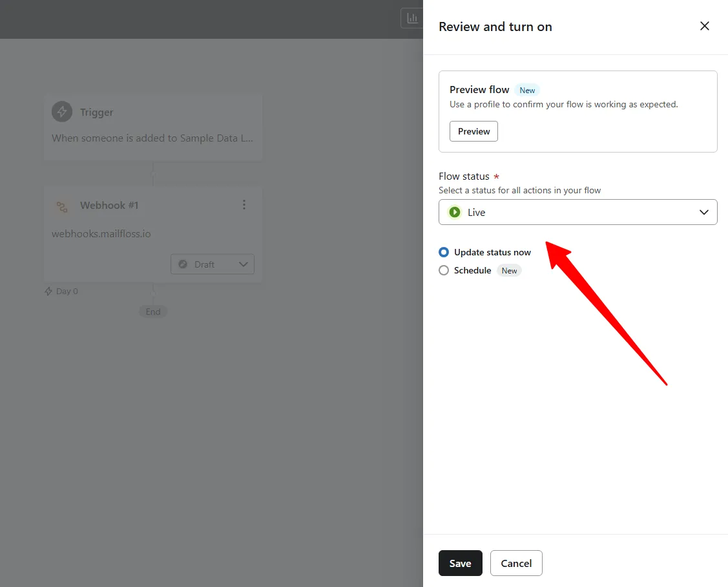Click the 'webhooks.mailfloss.io' text
This screenshot has height=587, width=728.
(101, 234)
